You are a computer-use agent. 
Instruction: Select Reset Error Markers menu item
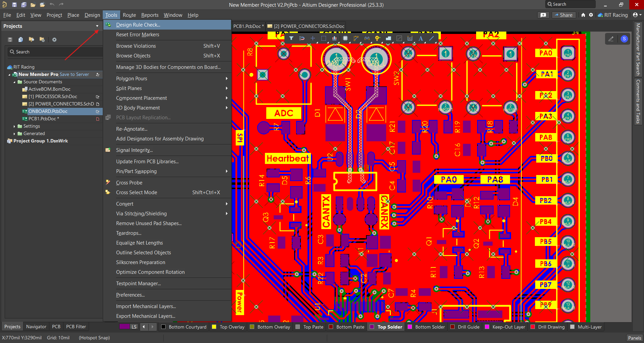pos(167,35)
